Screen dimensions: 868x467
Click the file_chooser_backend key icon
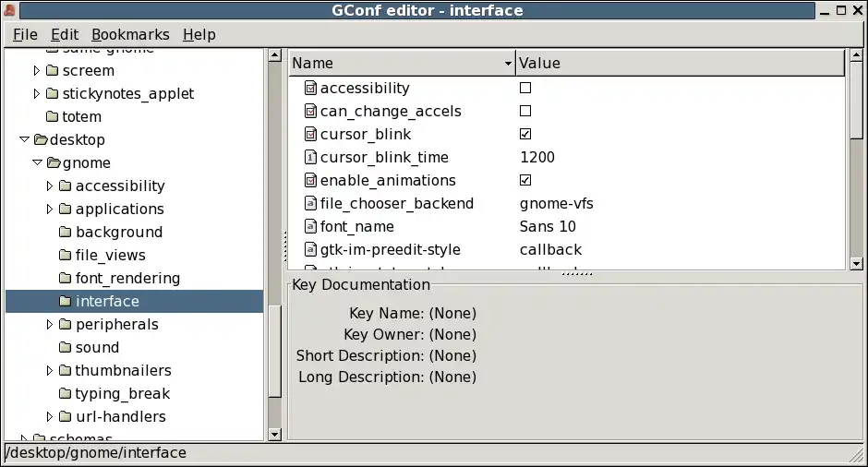tap(311, 204)
